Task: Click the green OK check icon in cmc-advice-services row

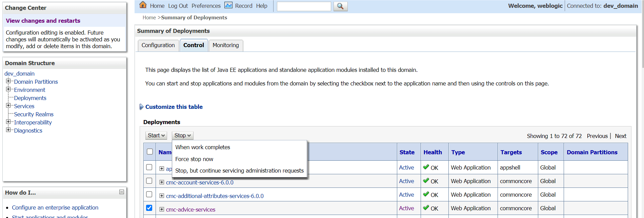Action: [426, 208]
